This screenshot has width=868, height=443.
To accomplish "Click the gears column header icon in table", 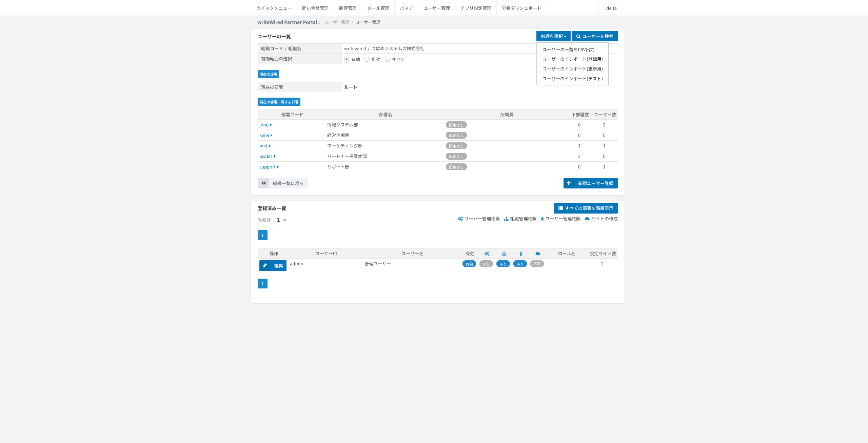I will [487, 254].
